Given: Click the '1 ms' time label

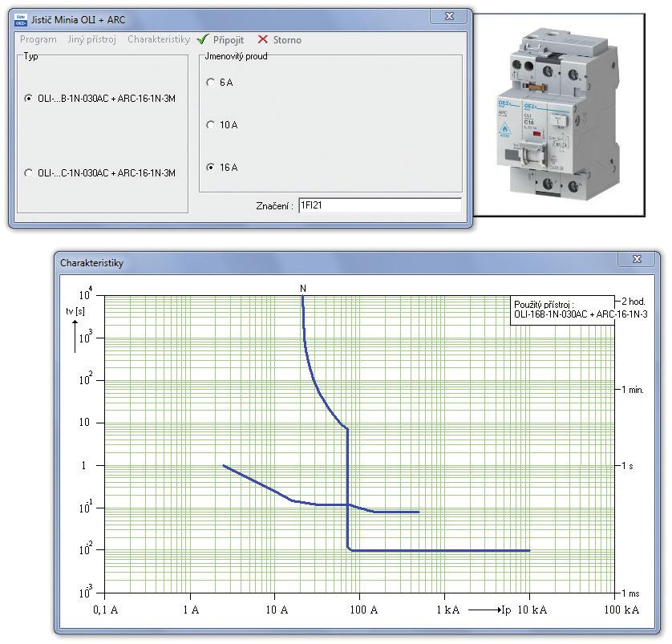Looking at the screenshot, I should click(x=630, y=593).
